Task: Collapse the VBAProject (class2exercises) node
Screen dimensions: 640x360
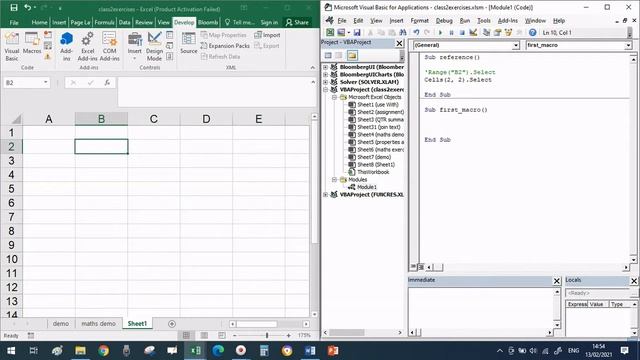Action: coord(325,89)
